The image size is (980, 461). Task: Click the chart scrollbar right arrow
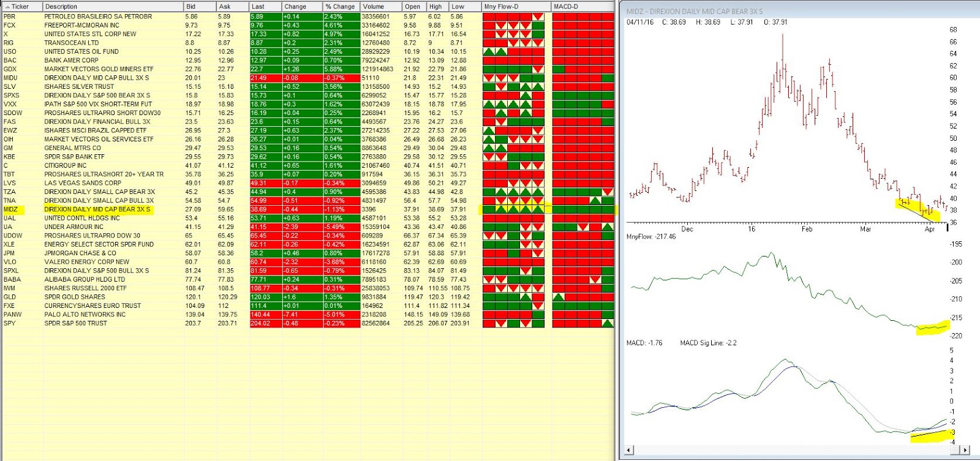coord(965,451)
